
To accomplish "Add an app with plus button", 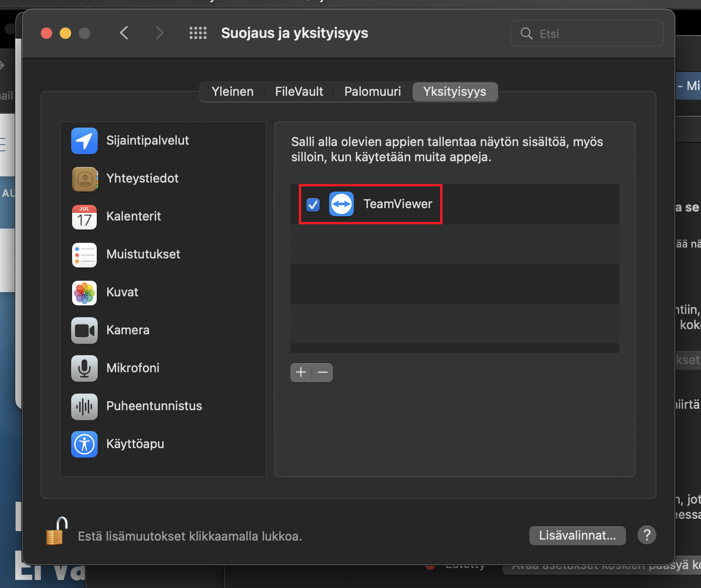I will click(301, 372).
